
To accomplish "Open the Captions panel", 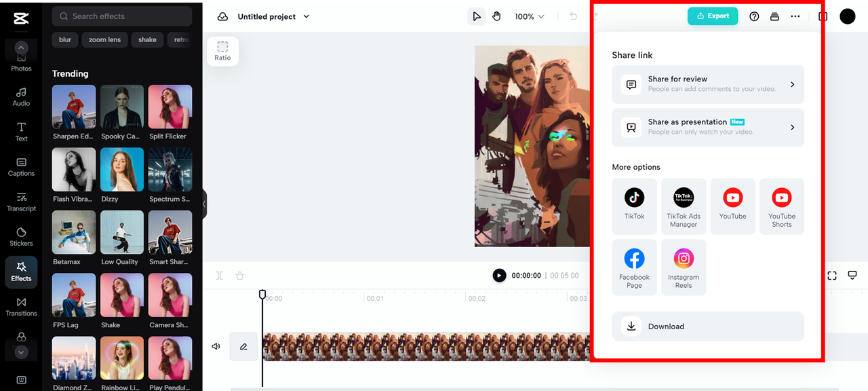I will coord(21,167).
